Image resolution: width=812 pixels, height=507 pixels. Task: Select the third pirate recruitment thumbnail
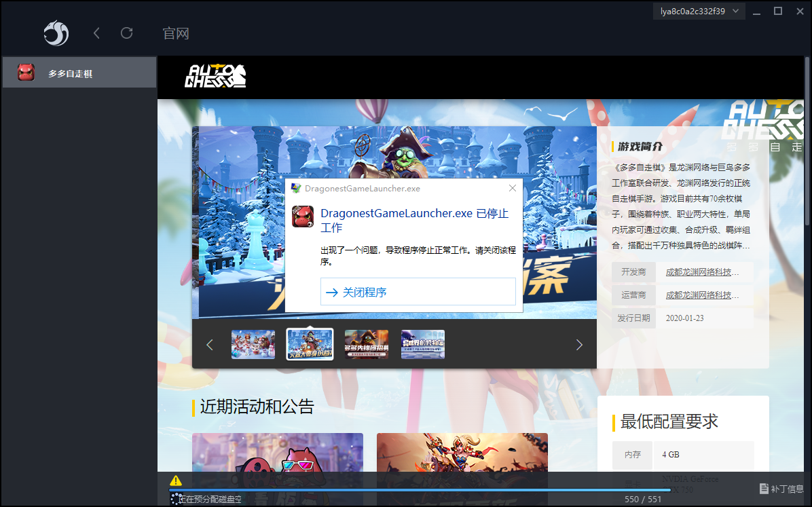367,344
